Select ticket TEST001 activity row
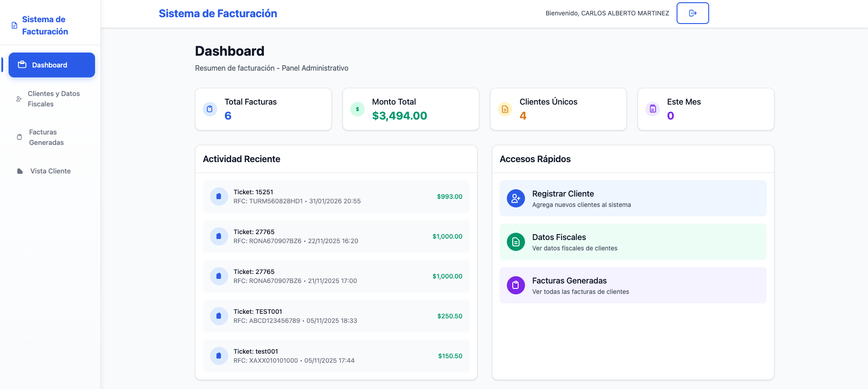 (x=336, y=316)
